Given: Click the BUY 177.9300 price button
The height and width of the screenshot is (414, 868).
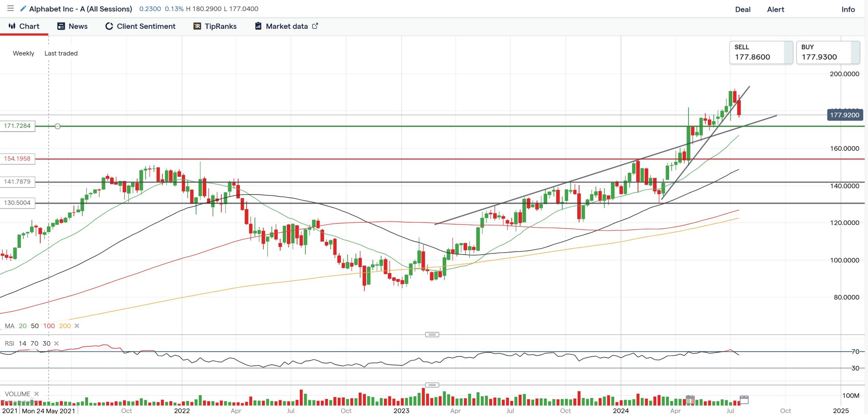Looking at the screenshot, I should [828, 52].
